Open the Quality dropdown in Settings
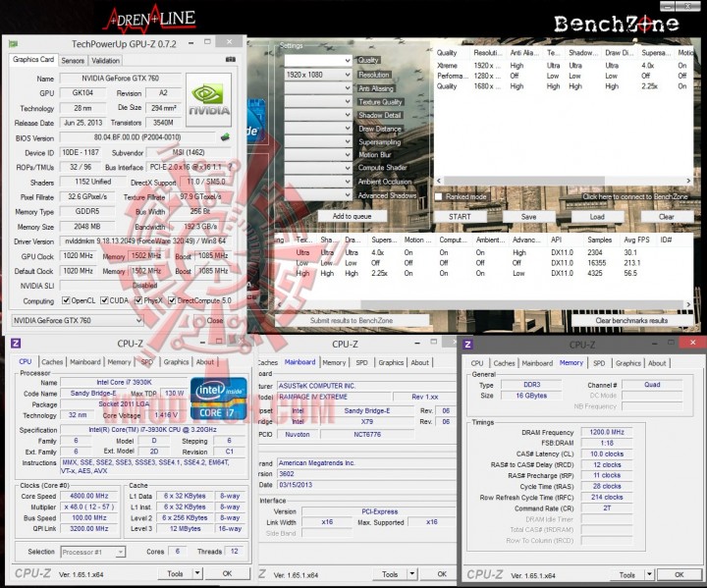 [x=318, y=60]
